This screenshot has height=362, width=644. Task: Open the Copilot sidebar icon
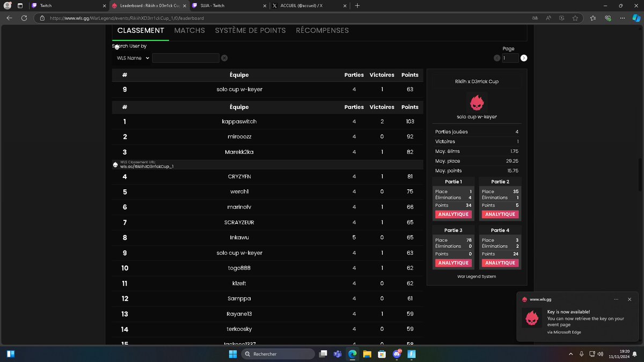(x=635, y=18)
